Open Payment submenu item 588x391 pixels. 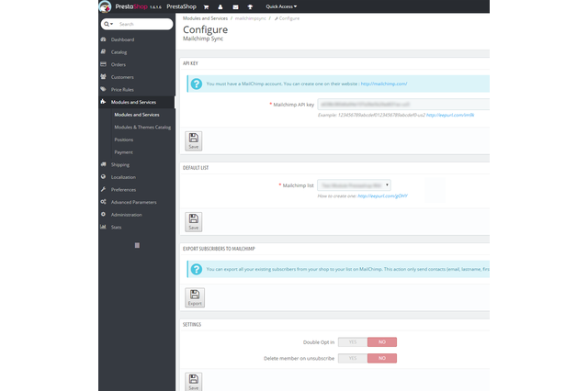123,152
